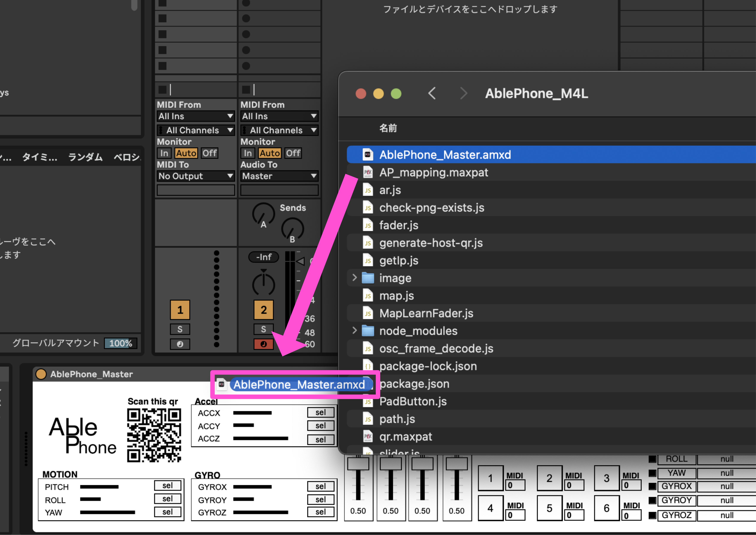Click the fader.js file icon
The width and height of the screenshot is (756, 535).
pyautogui.click(x=368, y=225)
